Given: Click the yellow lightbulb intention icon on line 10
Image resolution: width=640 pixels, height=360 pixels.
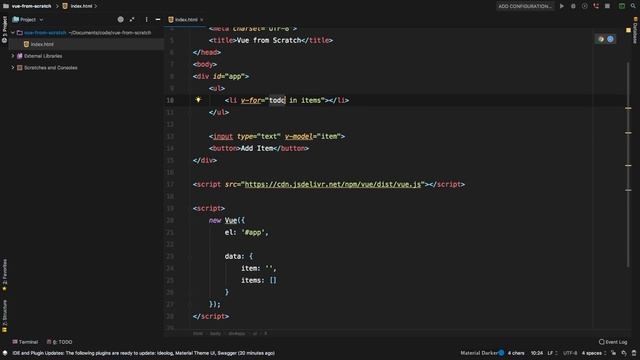Looking at the screenshot, I should [198, 100].
